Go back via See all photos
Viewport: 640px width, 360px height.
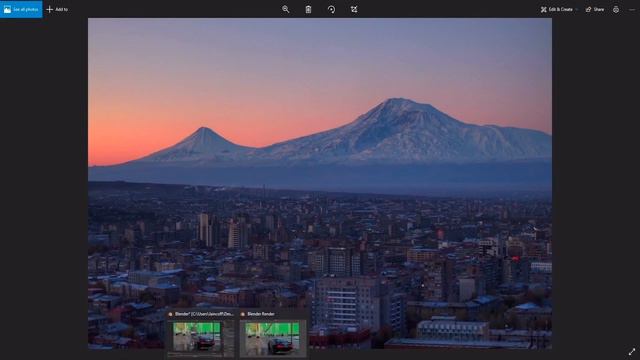[x=21, y=9]
